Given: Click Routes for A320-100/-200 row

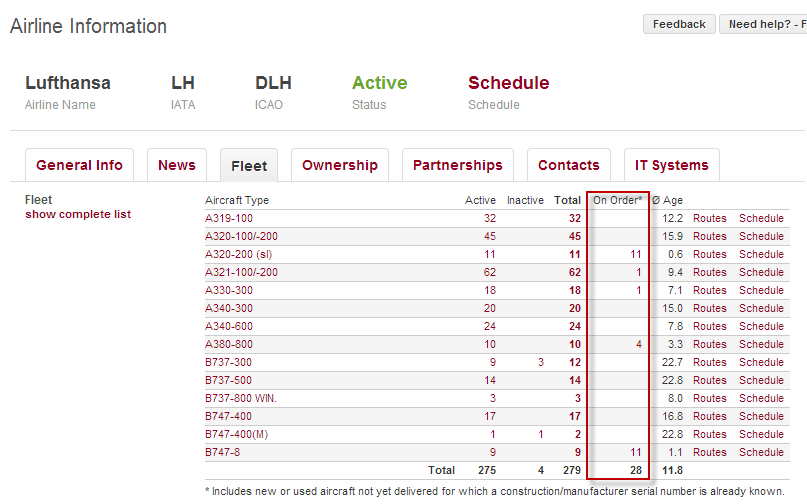Looking at the screenshot, I should pos(710,236).
